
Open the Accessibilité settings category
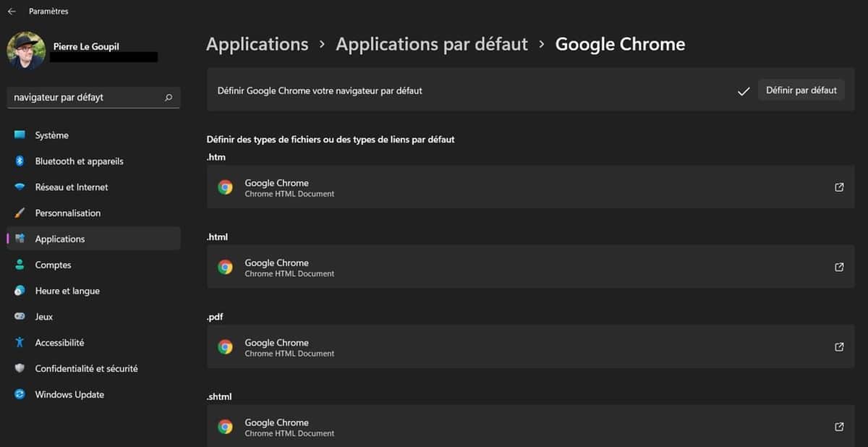click(x=93, y=343)
